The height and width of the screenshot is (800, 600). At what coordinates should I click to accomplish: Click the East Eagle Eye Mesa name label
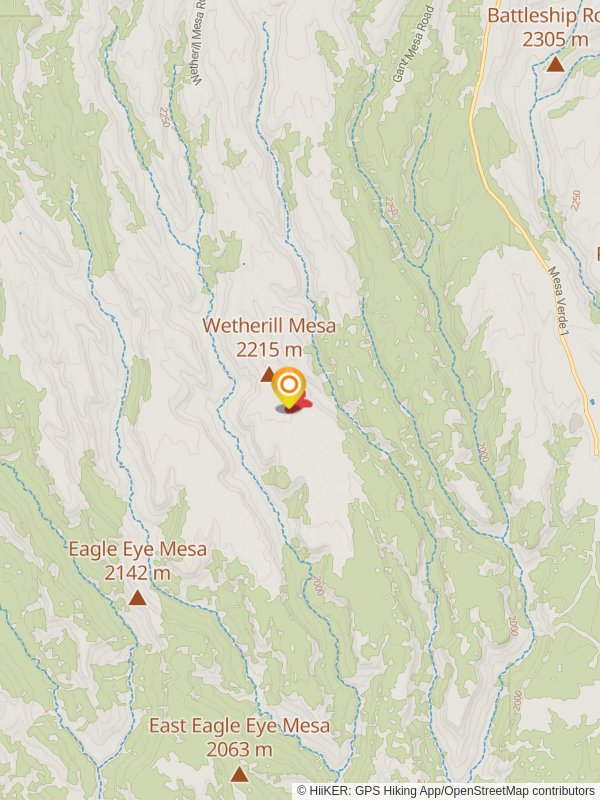[239, 726]
